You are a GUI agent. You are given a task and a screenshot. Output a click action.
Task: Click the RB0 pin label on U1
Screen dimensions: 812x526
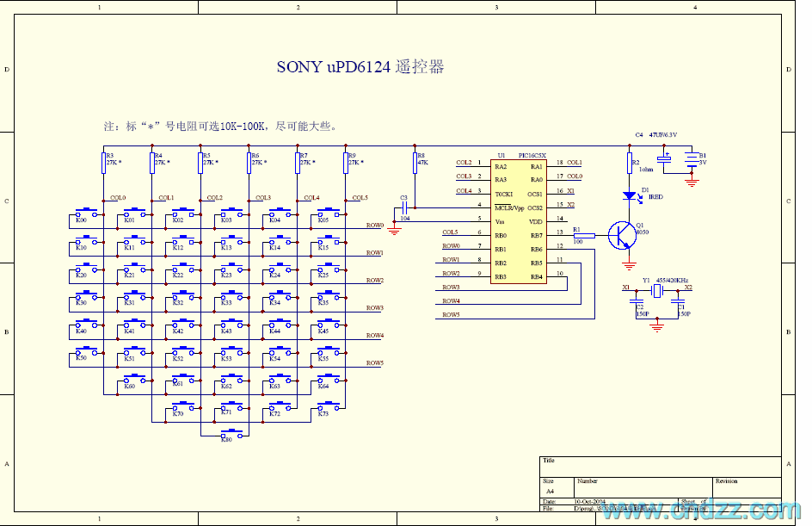501,236
